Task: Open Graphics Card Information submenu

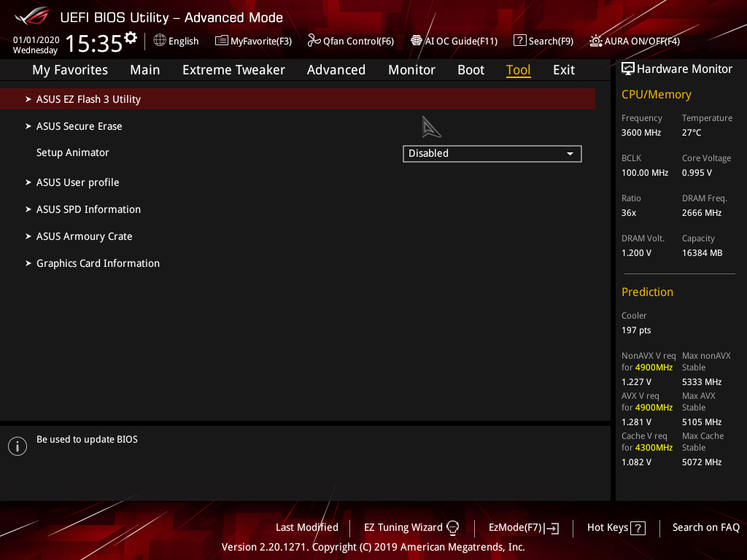Action: pos(98,263)
